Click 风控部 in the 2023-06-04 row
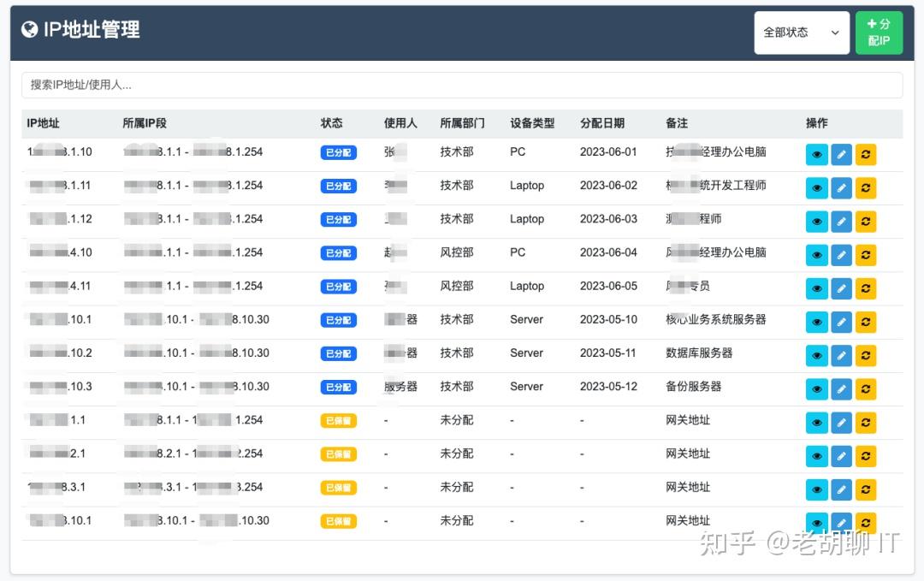This screenshot has height=581, width=924. (457, 252)
